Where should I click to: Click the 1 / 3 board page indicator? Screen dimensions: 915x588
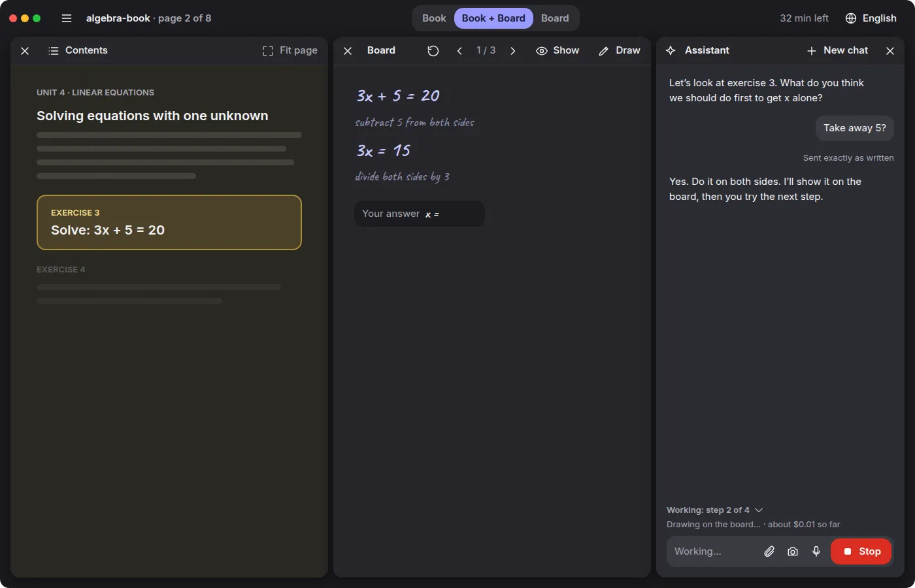[486, 50]
